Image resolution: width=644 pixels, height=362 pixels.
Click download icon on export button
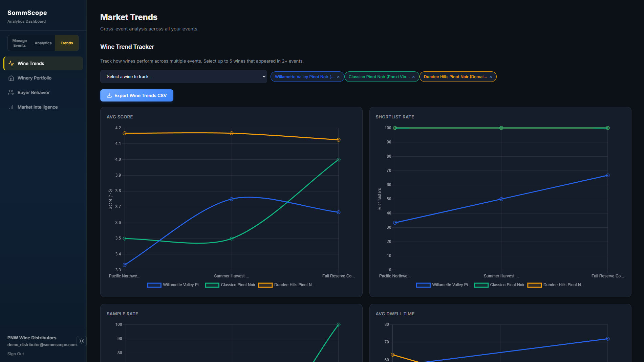109,96
